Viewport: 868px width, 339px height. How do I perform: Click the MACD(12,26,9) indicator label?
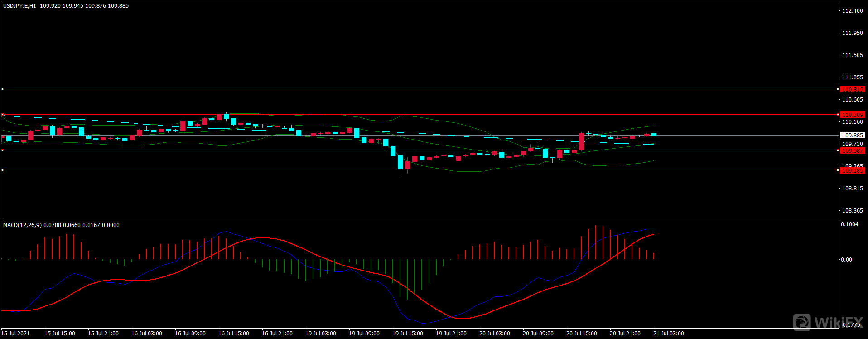22,225
